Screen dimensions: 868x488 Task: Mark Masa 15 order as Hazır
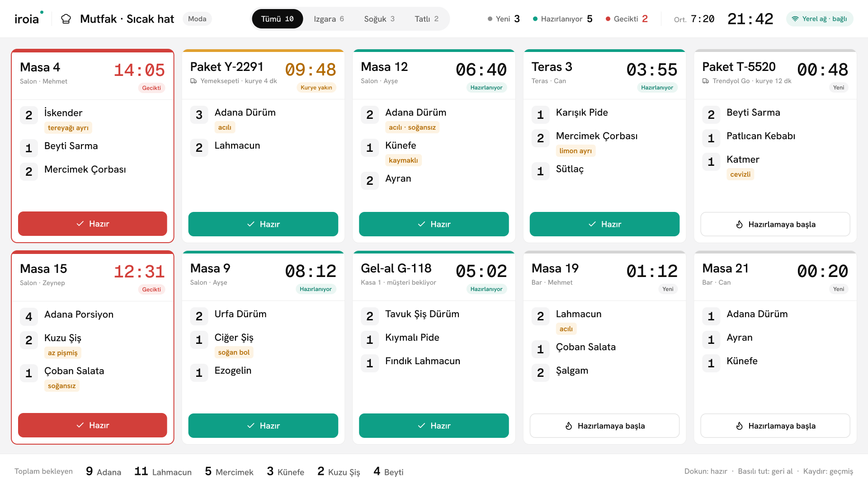[x=93, y=425]
